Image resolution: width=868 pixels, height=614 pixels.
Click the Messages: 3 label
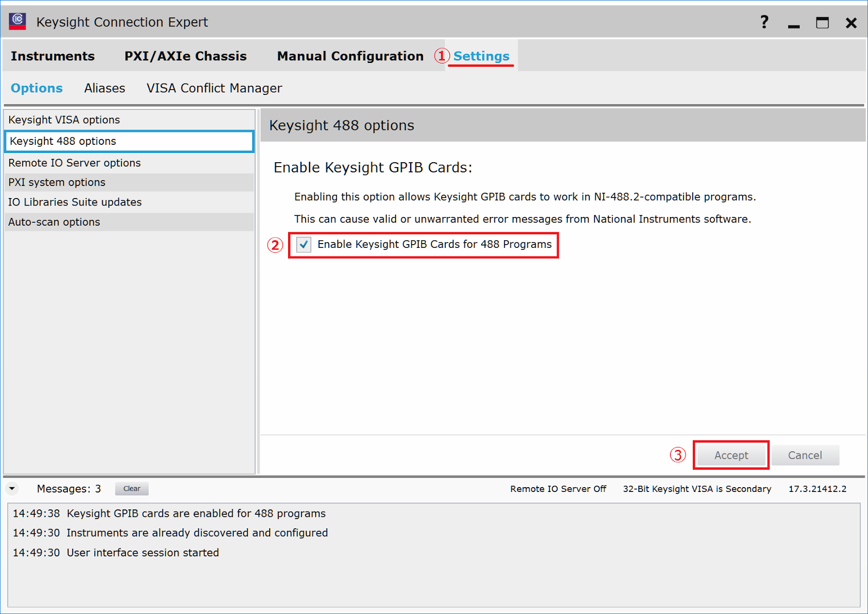tap(69, 489)
